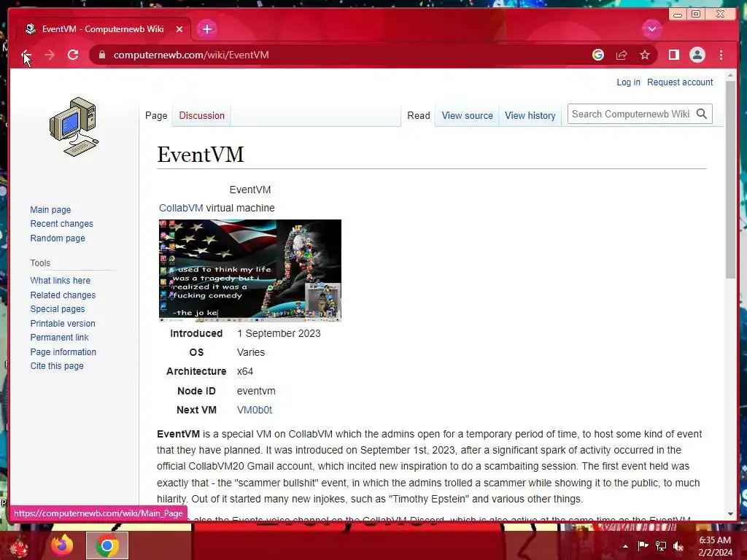Image resolution: width=747 pixels, height=560 pixels.
Task: Click the 'x64' architecture value
Action: (x=245, y=371)
